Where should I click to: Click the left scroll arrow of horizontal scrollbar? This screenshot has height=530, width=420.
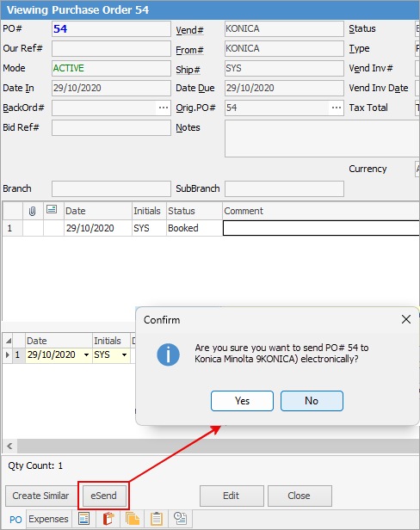(9, 447)
